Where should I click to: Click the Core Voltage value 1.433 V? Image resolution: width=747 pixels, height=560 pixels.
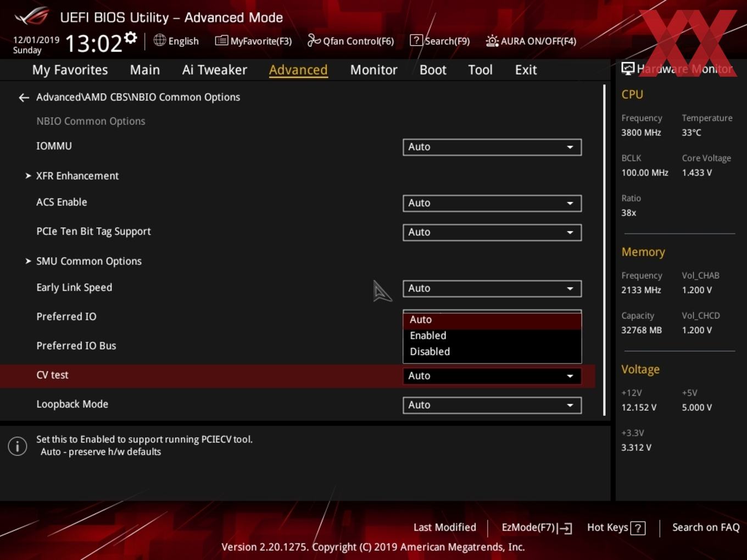[x=697, y=172]
